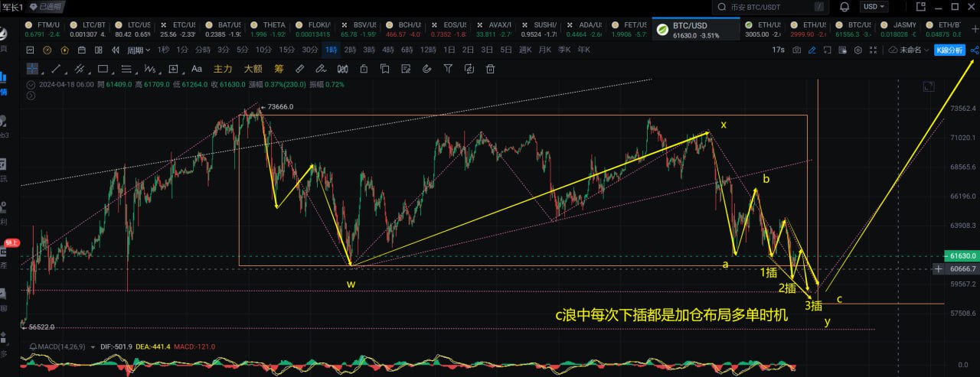
Task: Select the ruler measurement tool
Action: pyautogui.click(x=300, y=68)
